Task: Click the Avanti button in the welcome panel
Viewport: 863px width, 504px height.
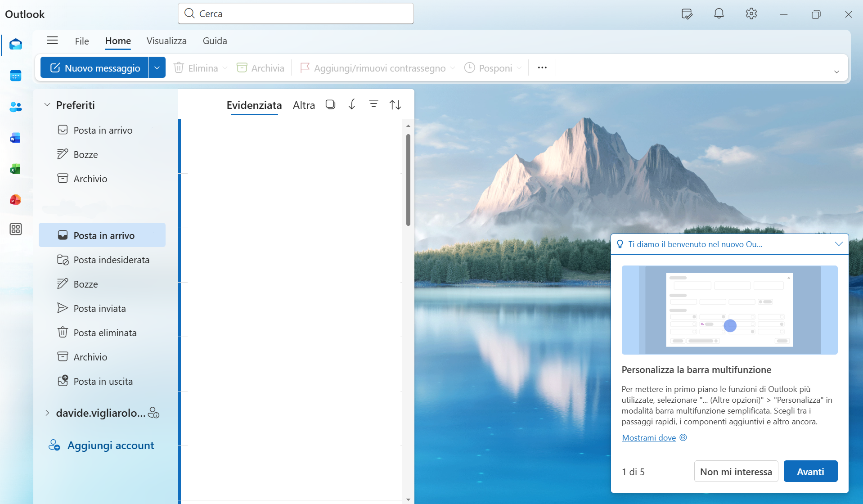Action: [x=810, y=471]
